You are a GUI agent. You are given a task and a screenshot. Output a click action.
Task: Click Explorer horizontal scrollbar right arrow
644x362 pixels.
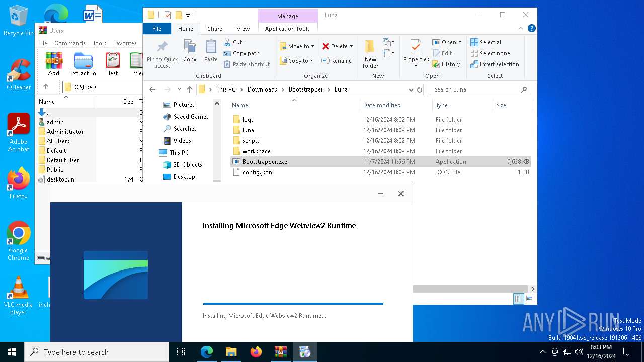(533, 289)
